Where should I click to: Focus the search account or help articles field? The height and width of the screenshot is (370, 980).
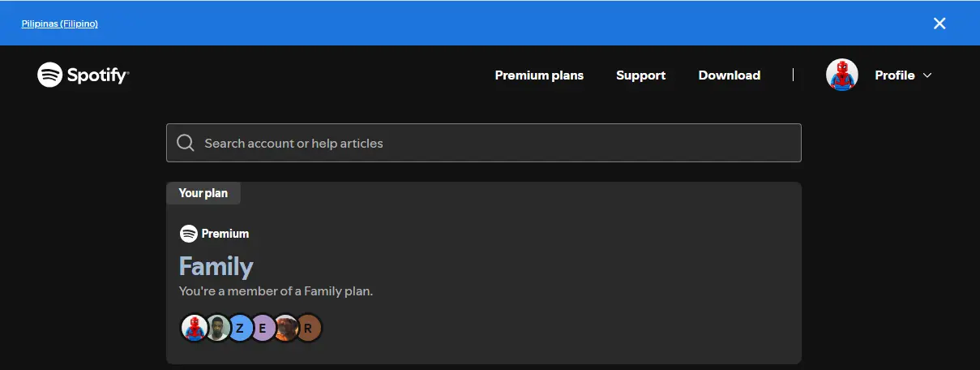tap(484, 143)
